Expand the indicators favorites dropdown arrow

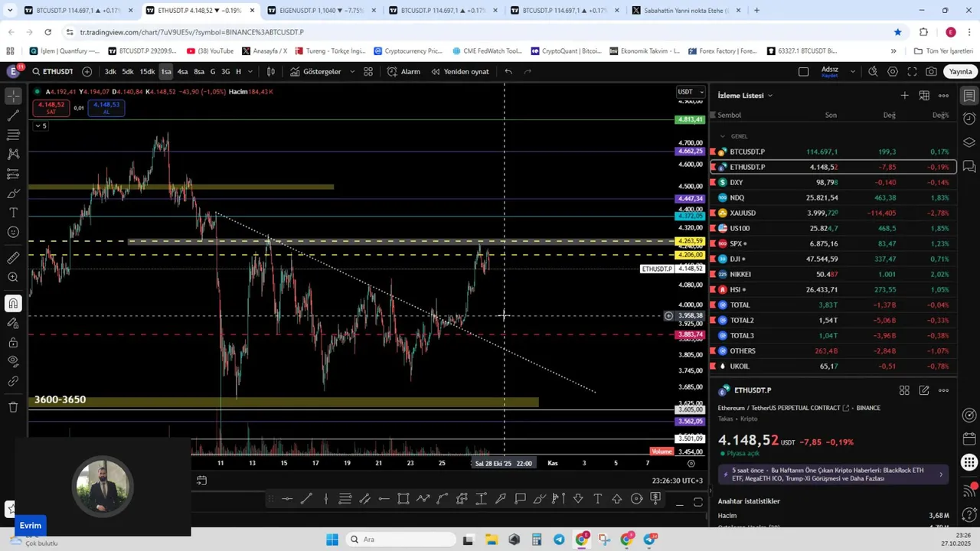pyautogui.click(x=352, y=71)
